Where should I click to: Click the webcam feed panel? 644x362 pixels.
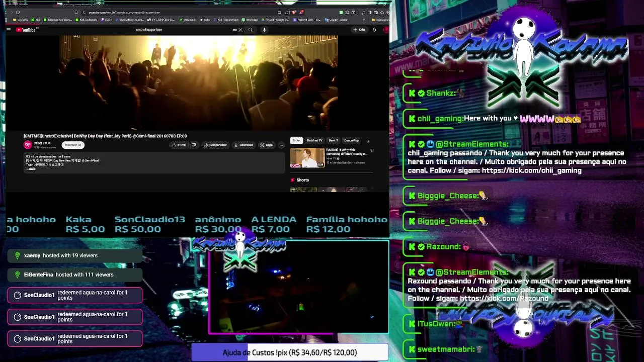click(x=298, y=287)
